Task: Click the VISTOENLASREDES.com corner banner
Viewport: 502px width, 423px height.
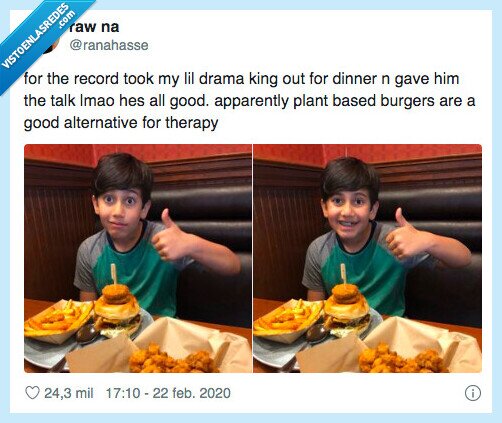Action: [x=40, y=37]
